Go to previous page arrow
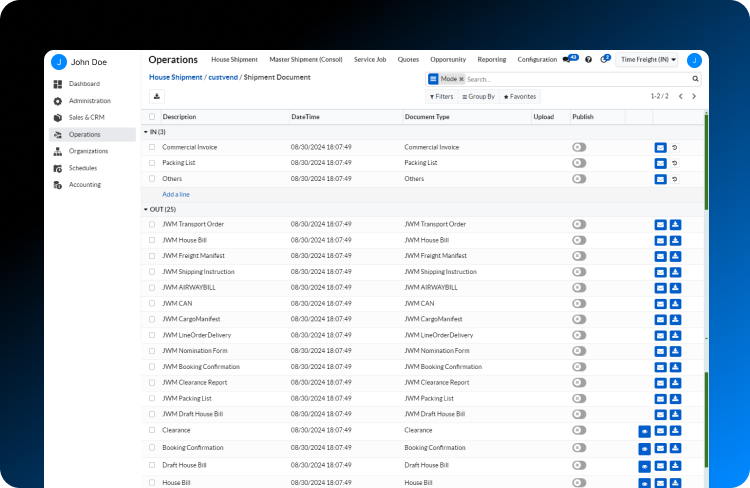This screenshot has width=750, height=488. pyautogui.click(x=681, y=97)
